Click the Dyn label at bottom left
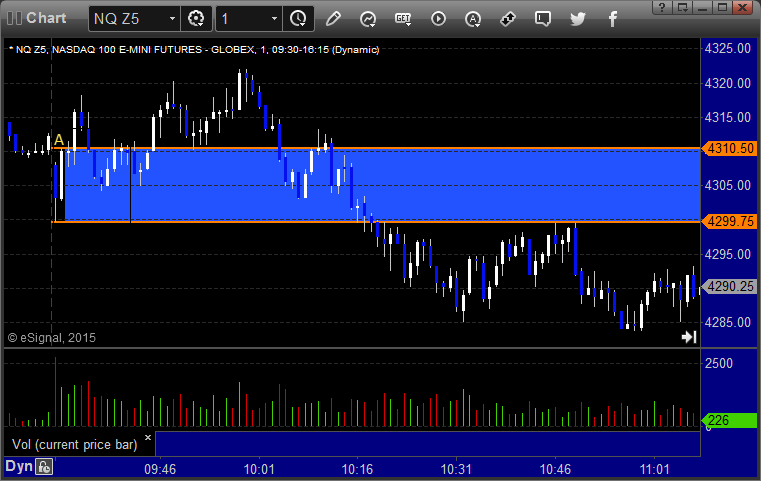761x481 pixels. tap(19, 466)
